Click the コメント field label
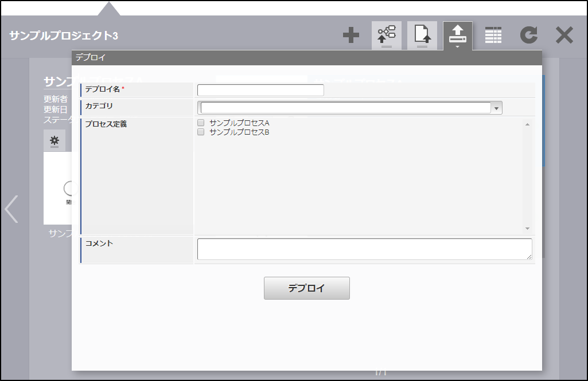Viewport: 588px width, 381px height. (x=99, y=243)
